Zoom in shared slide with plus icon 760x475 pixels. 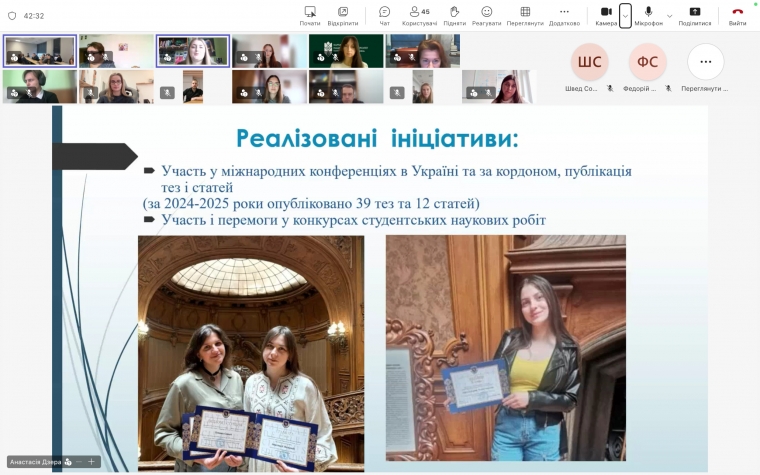[x=91, y=462]
